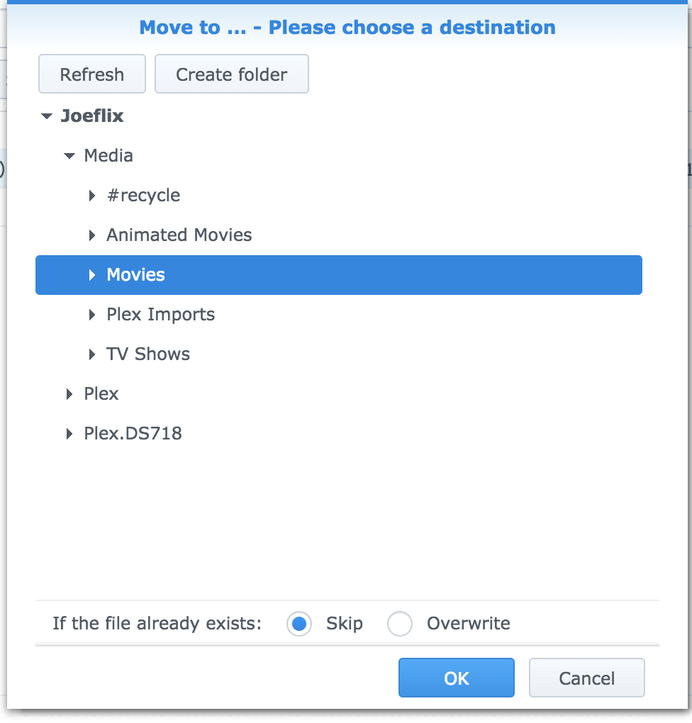The height and width of the screenshot is (723, 692).
Task: Expand the Plex.DS718 folder arrow
Action: click(69, 434)
